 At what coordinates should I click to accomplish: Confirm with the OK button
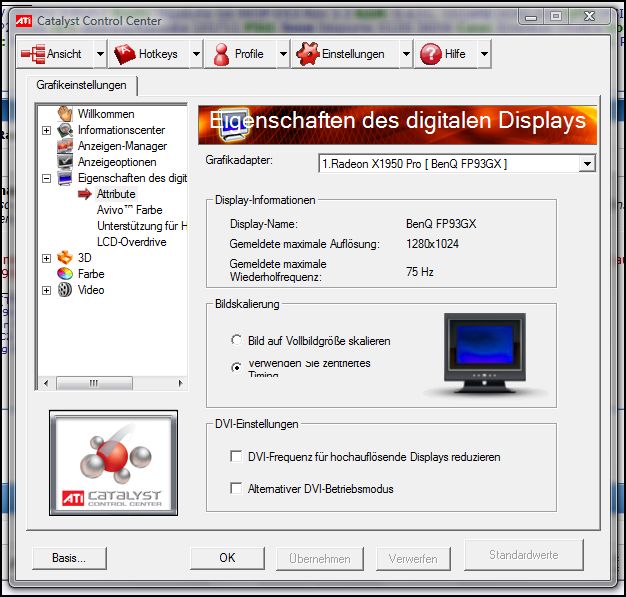click(227, 558)
